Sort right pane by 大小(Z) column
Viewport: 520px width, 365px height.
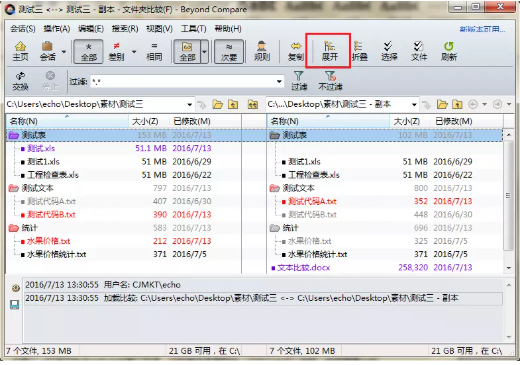point(410,121)
